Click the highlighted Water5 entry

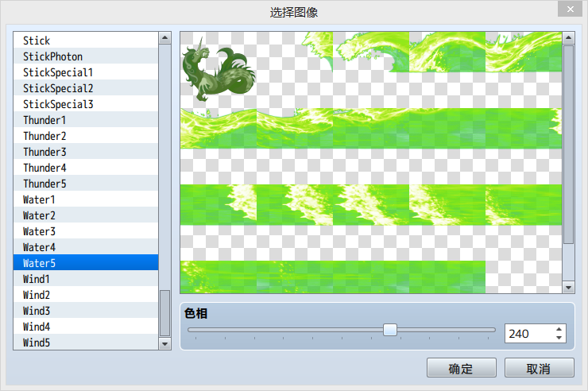click(86, 263)
